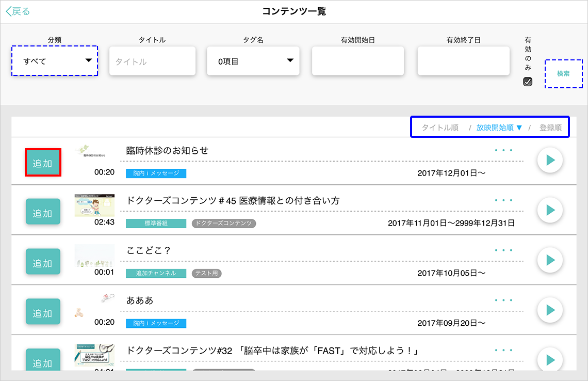Open the 分類 dropdown showing すべて

click(x=55, y=61)
